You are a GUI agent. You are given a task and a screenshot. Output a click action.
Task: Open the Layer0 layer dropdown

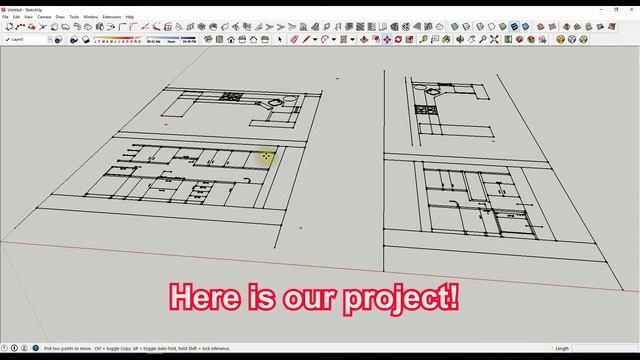(x=28, y=40)
